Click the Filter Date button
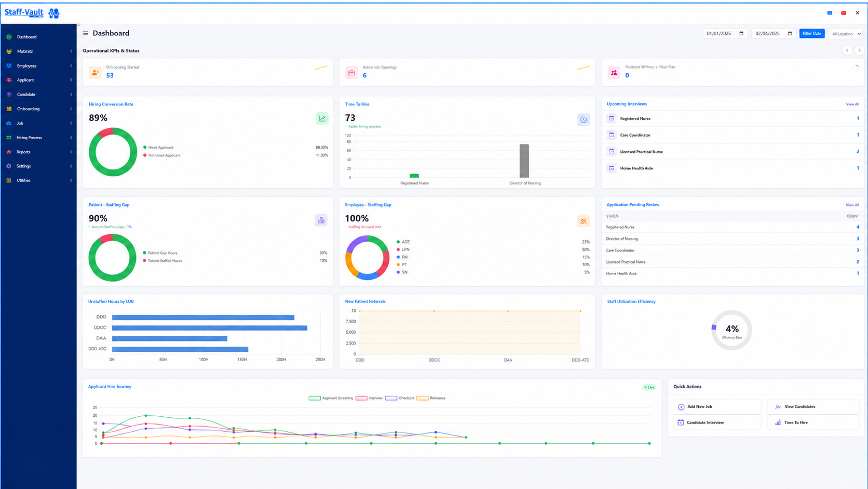 (812, 33)
